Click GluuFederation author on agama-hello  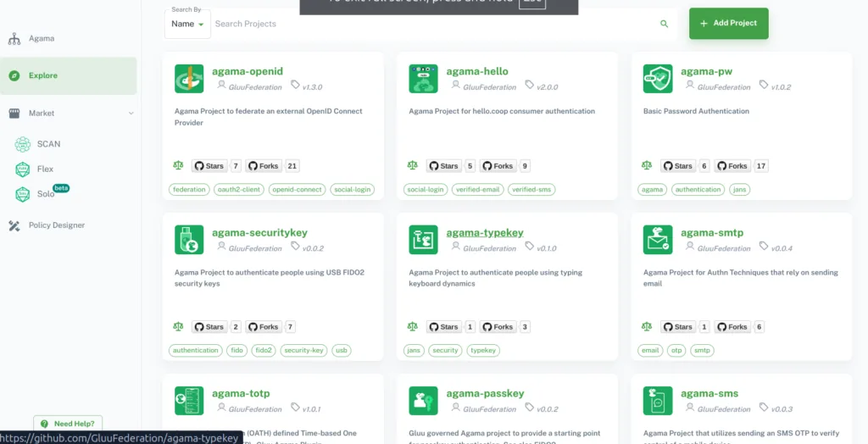pyautogui.click(x=489, y=87)
